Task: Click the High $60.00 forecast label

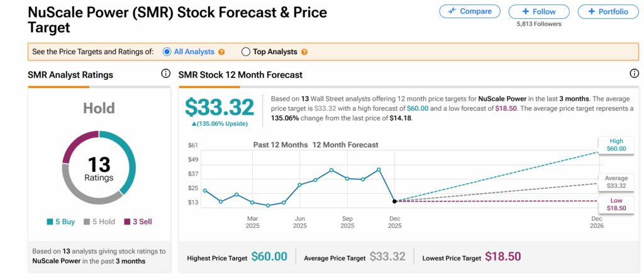Action: click(614, 145)
